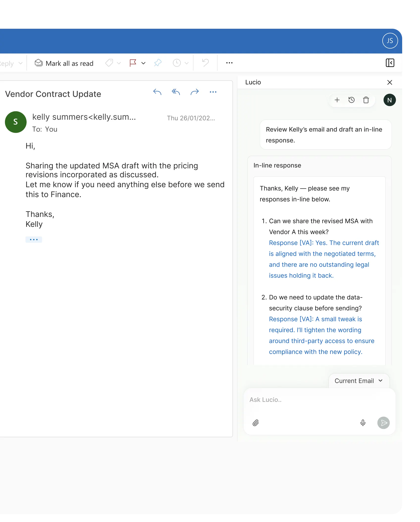Toggle the side panel collapse icon

pos(390,63)
